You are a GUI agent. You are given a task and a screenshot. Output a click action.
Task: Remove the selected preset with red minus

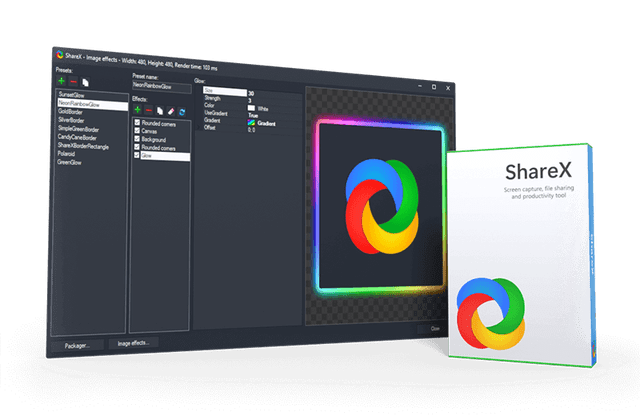(x=73, y=82)
